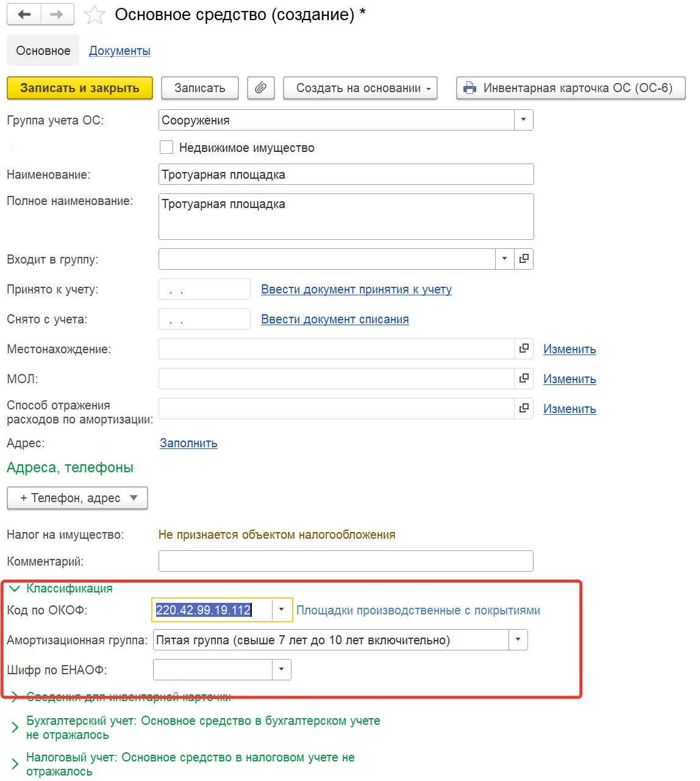Open the Шифр по ЕНАОФ dropdown arrow
The image size is (700, 781).
[281, 669]
